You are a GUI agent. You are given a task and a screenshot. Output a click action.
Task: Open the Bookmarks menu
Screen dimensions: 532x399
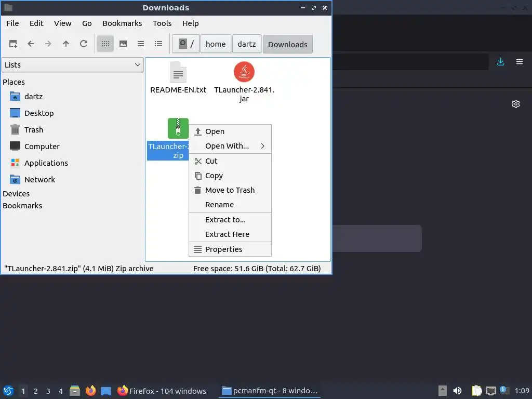pyautogui.click(x=122, y=23)
